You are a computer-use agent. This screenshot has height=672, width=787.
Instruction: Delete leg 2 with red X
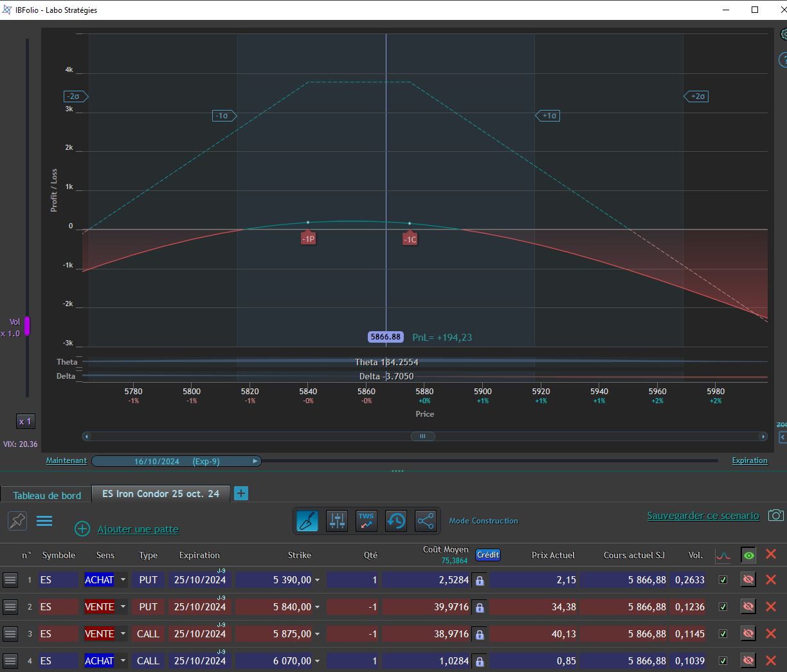pos(771,606)
